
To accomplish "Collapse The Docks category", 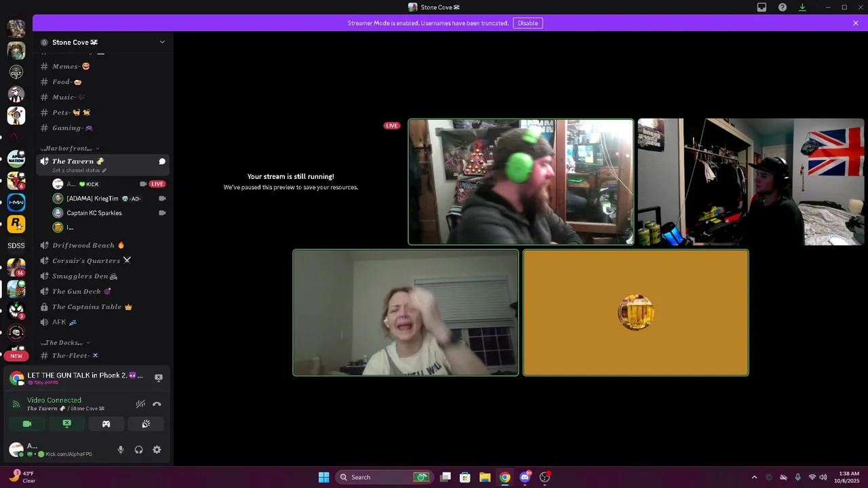I will point(65,343).
